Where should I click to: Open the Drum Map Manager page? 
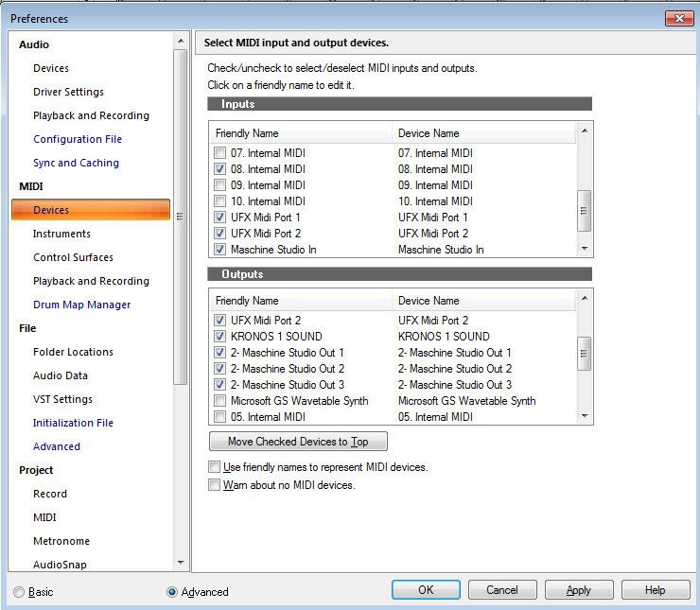pos(81,305)
